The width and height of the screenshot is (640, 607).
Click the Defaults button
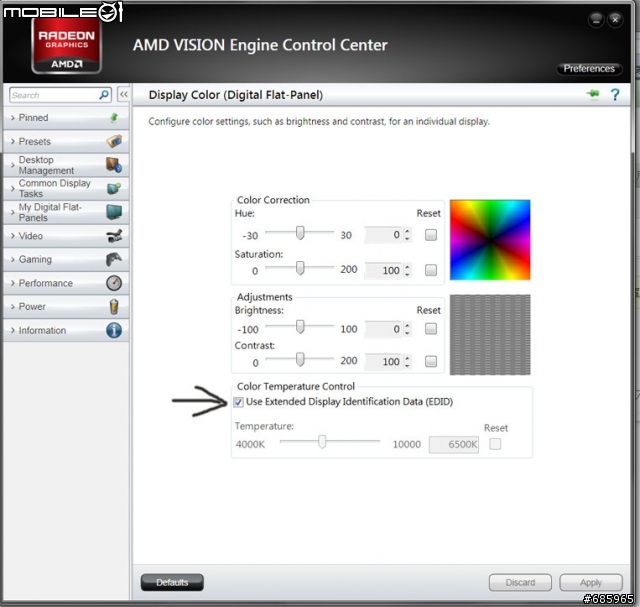172,583
